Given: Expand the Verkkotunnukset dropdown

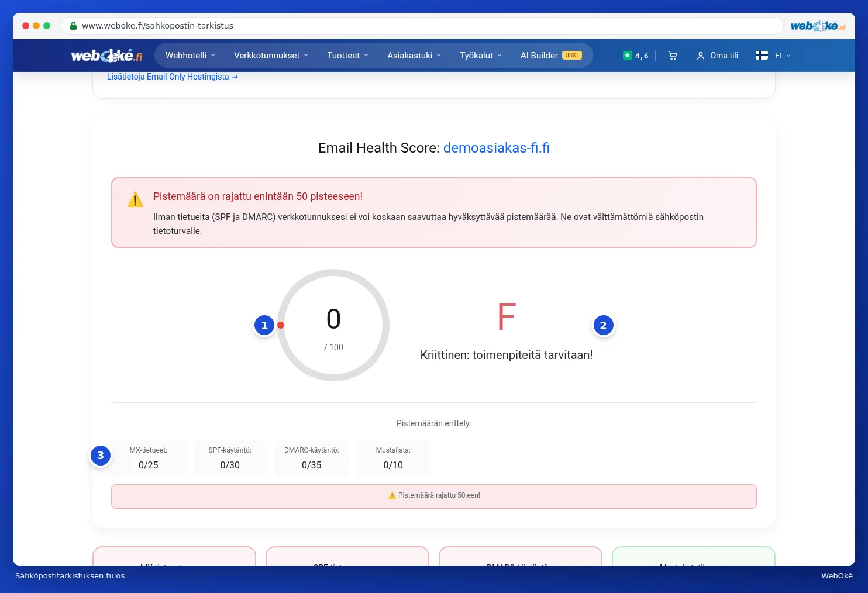Looking at the screenshot, I should click(271, 56).
